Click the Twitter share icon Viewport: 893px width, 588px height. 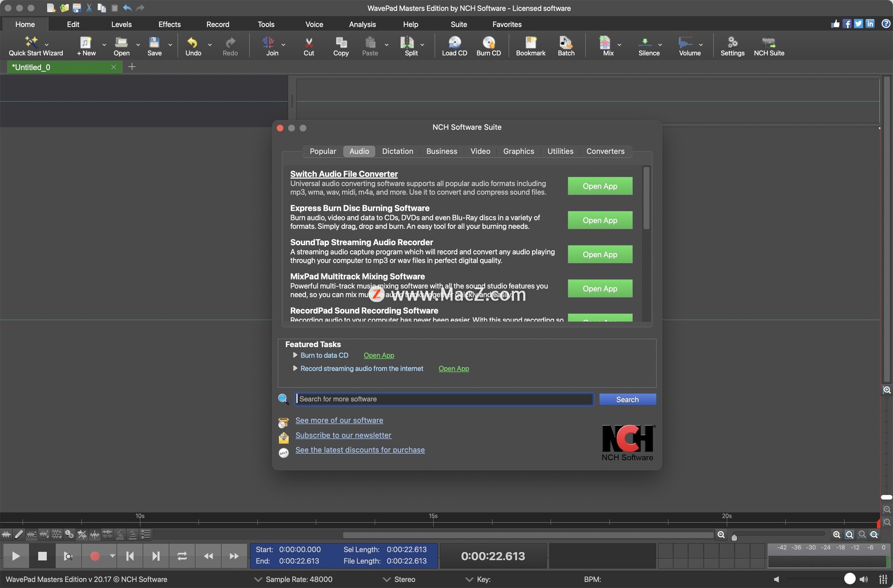pyautogui.click(x=859, y=24)
